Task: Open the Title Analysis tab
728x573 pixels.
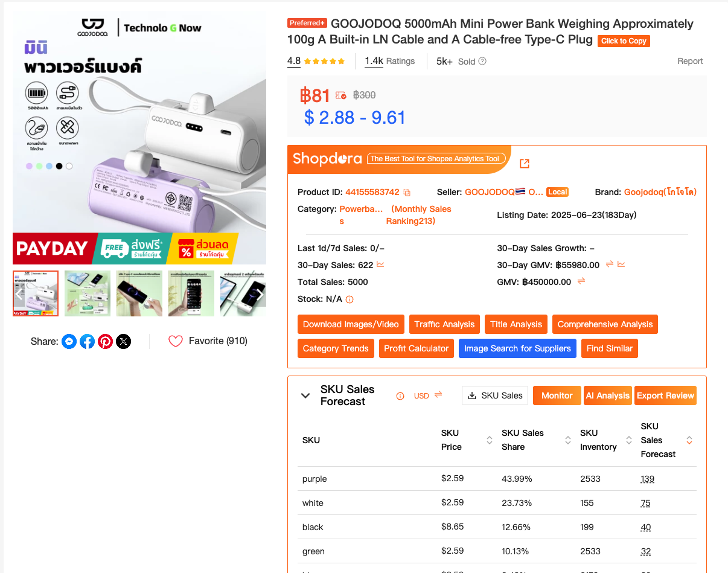Action: (516, 324)
